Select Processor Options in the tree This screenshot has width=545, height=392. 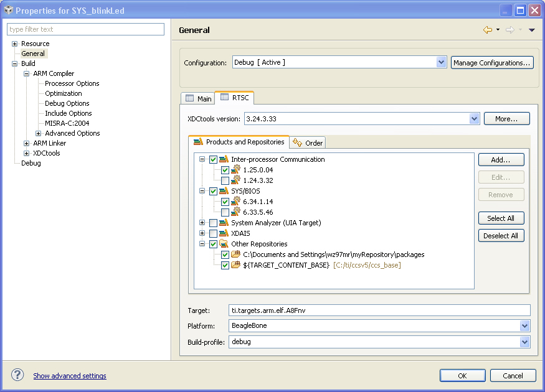point(72,83)
